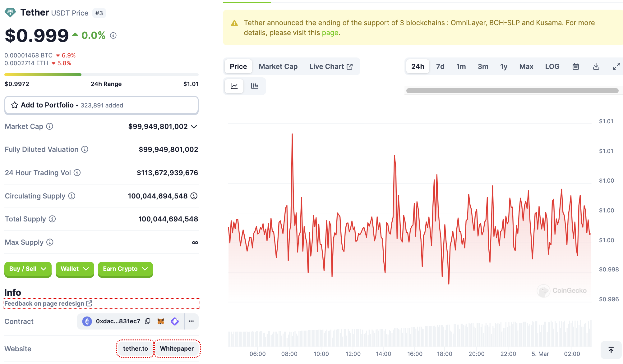This screenshot has width=623, height=364.
Task: Select 24h chart range
Action: 418,66
